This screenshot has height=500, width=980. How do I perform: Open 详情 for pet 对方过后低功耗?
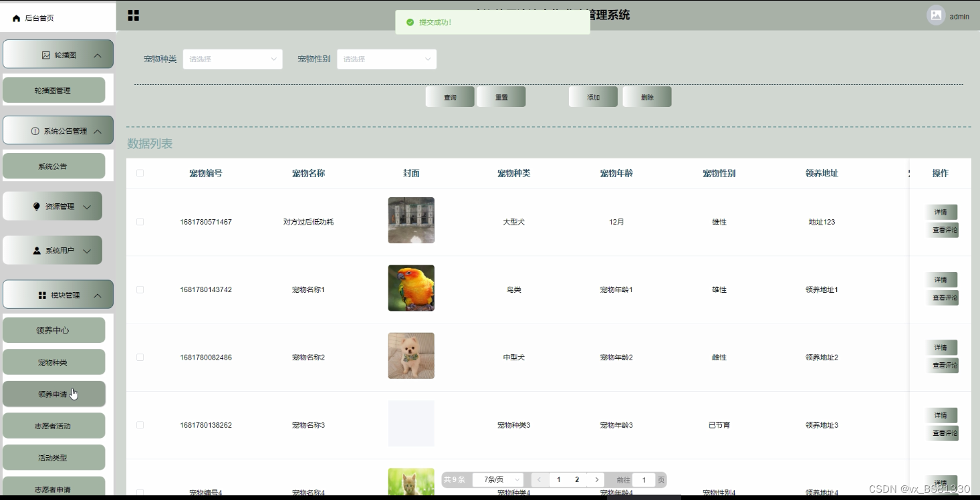(x=941, y=212)
